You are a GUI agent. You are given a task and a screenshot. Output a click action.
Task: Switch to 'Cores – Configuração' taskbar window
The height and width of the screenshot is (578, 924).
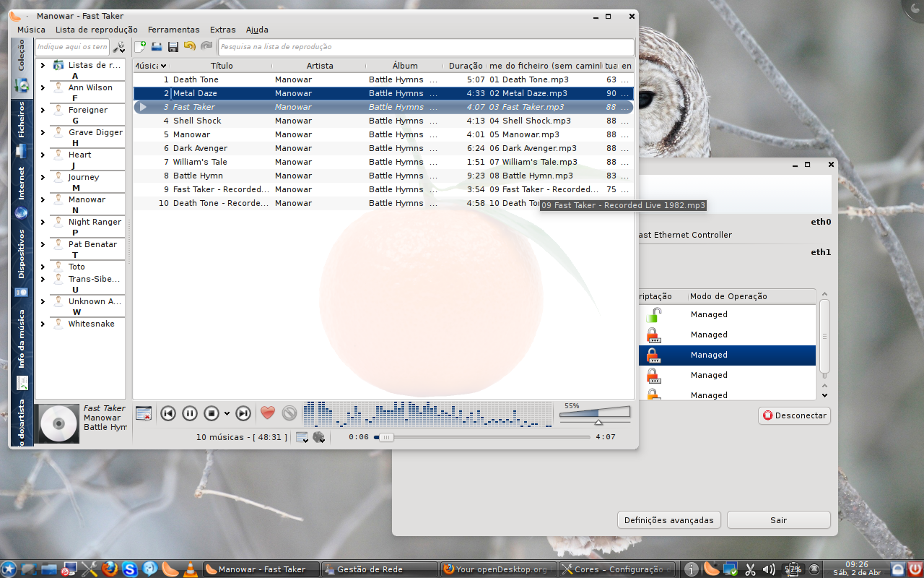(617, 569)
